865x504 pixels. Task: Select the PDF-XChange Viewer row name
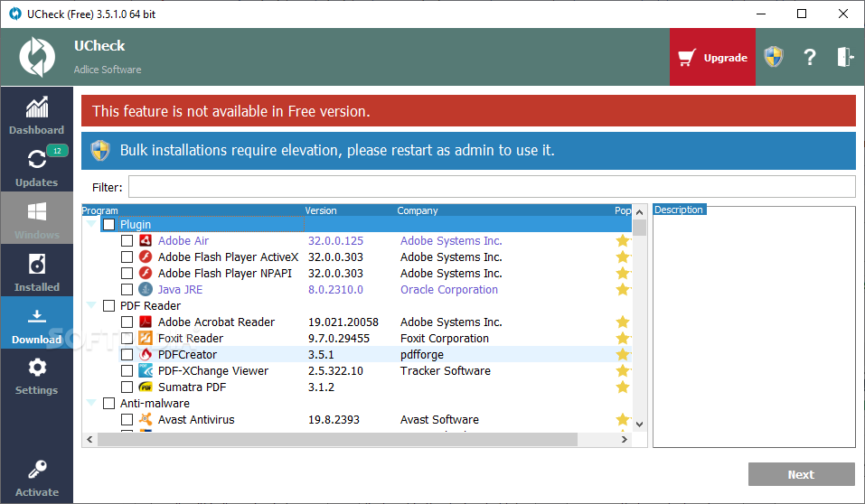(x=213, y=370)
